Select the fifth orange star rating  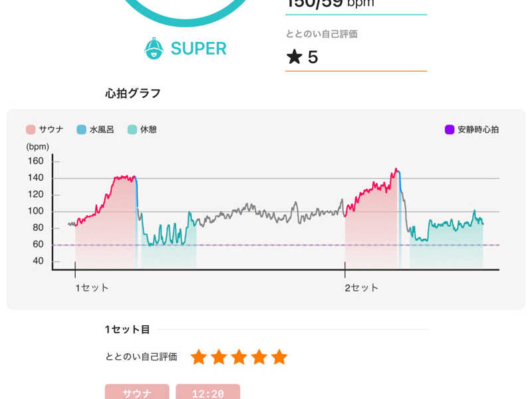[279, 357]
